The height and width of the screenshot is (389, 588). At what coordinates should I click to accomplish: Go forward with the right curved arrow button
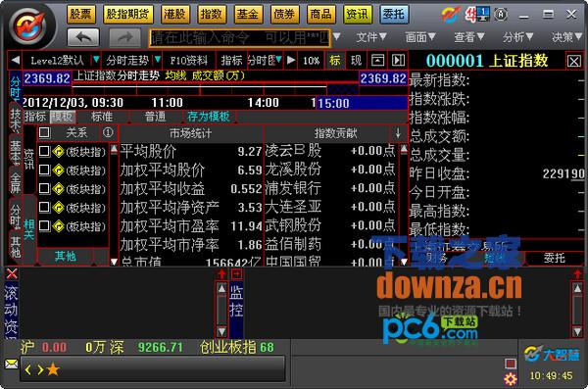[x=125, y=37]
